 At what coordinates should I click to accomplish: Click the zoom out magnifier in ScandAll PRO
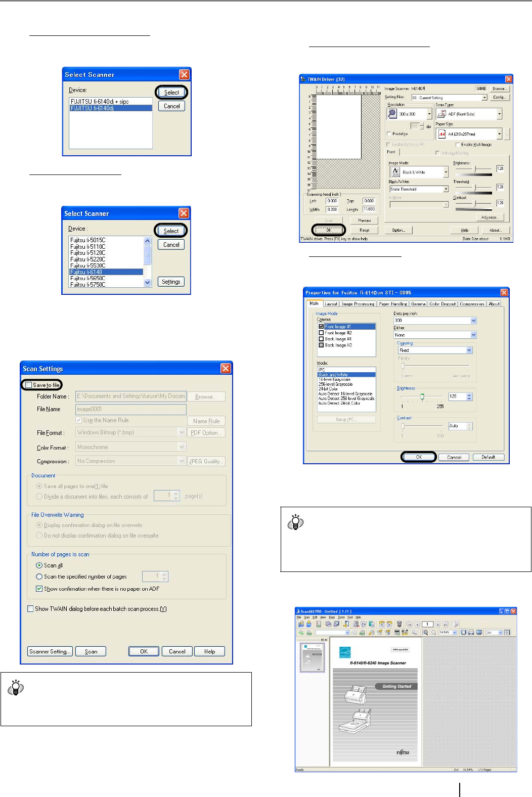pos(433,633)
